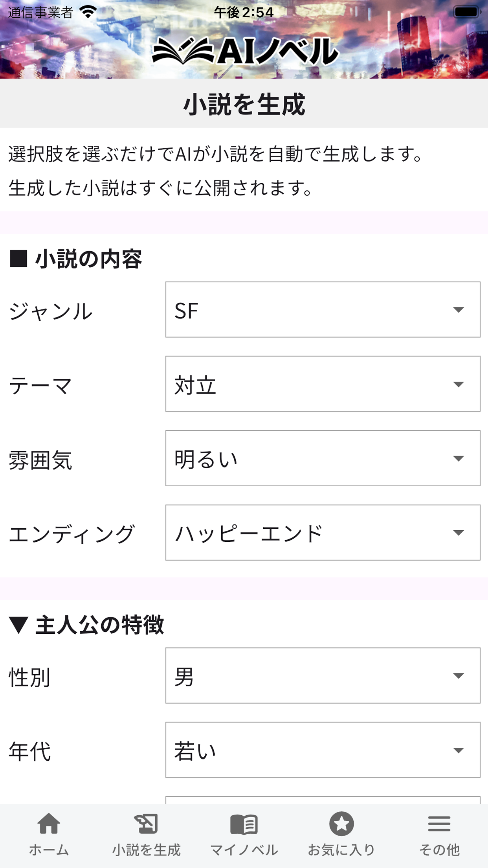The height and width of the screenshot is (868, 488).
Task: Open the テーマ dropdown showing 対立
Action: [323, 384]
